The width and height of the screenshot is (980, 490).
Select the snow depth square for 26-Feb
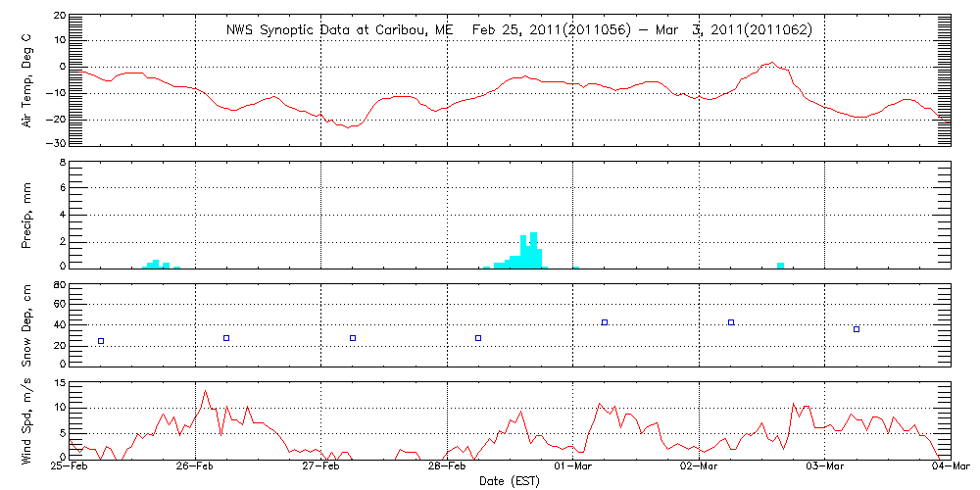pyautogui.click(x=226, y=338)
